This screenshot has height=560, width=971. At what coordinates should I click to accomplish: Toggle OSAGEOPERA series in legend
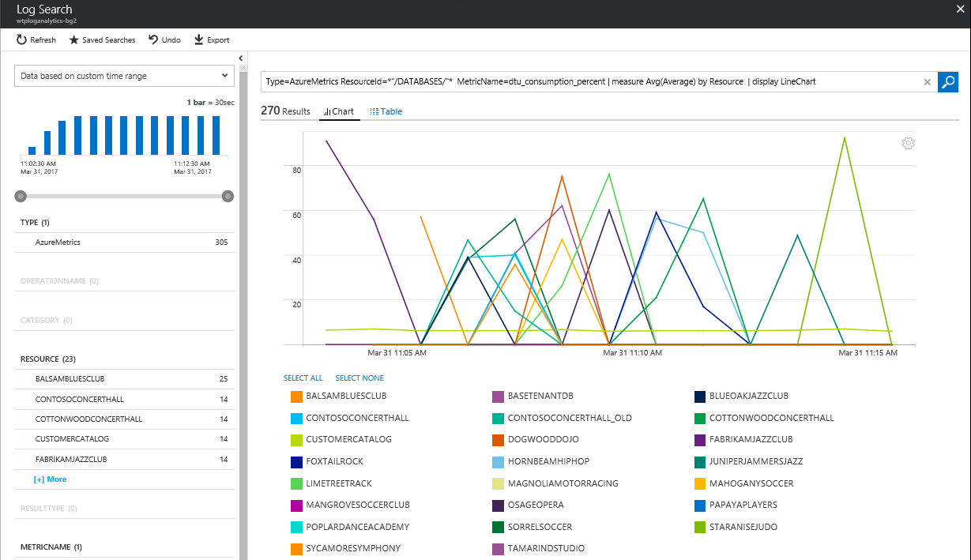[529, 505]
